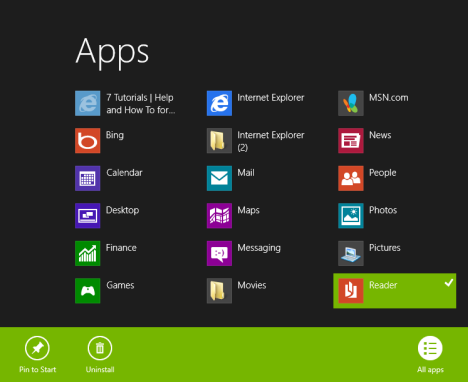Open the Movies folder icon
Image resolution: width=468 pixels, height=382 pixels.
[219, 291]
